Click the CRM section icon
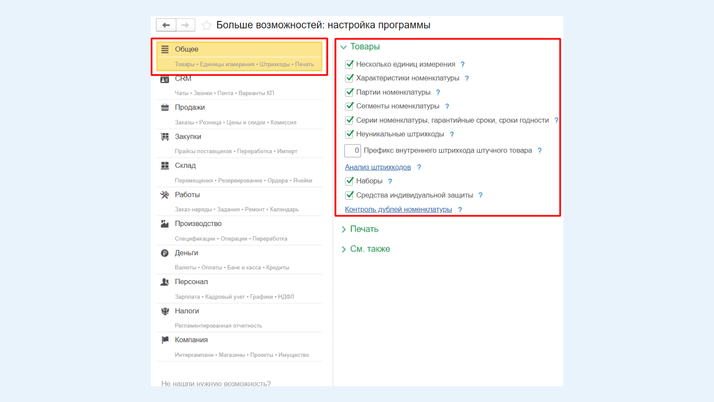This screenshot has width=714, height=402. click(165, 79)
